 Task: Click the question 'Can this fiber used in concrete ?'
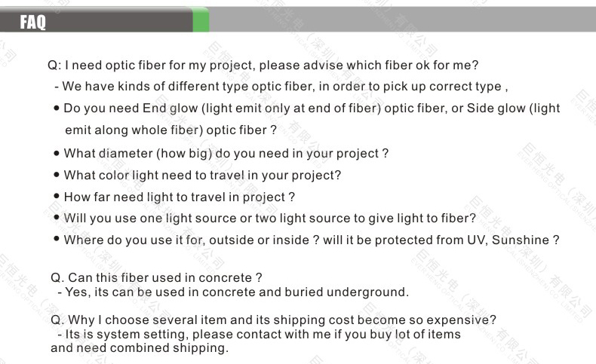point(156,277)
